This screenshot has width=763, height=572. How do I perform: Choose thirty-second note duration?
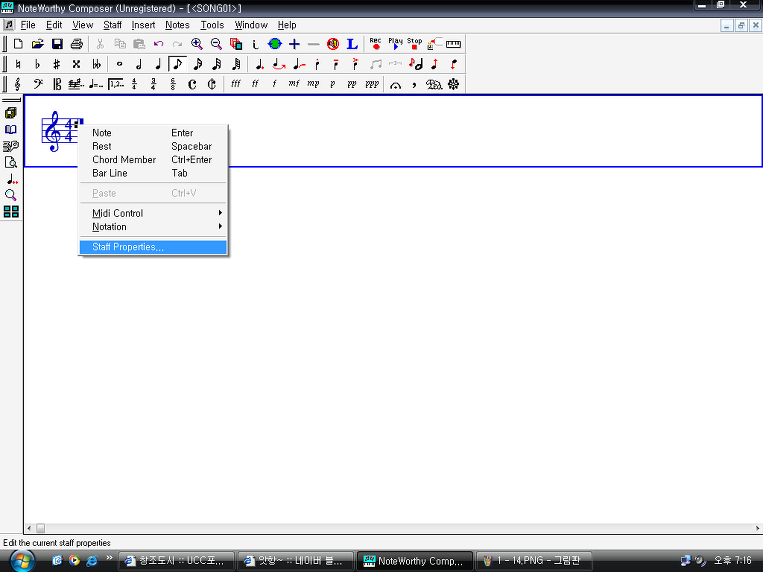coord(217,64)
